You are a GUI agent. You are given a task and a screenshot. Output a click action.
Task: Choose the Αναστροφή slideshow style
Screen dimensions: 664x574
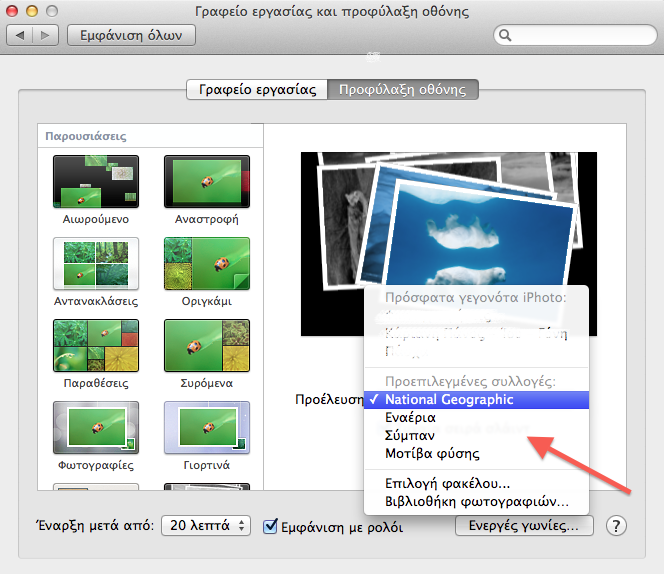[x=207, y=181]
